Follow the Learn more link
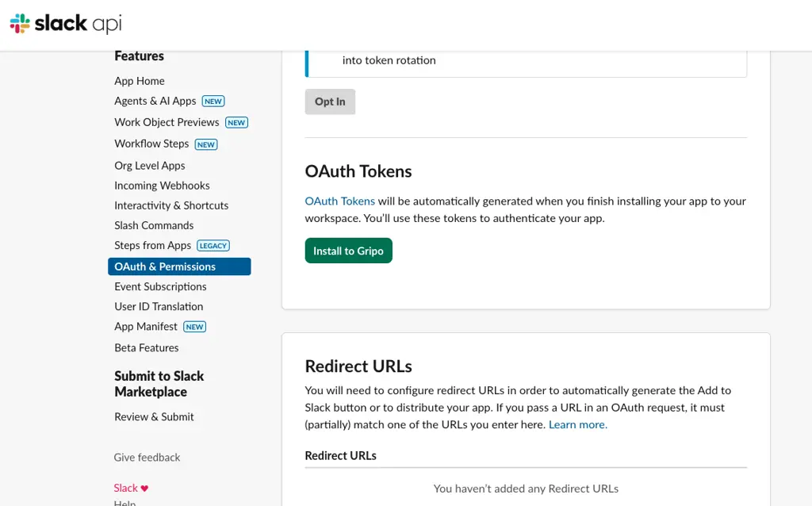The image size is (812, 506). [577, 424]
